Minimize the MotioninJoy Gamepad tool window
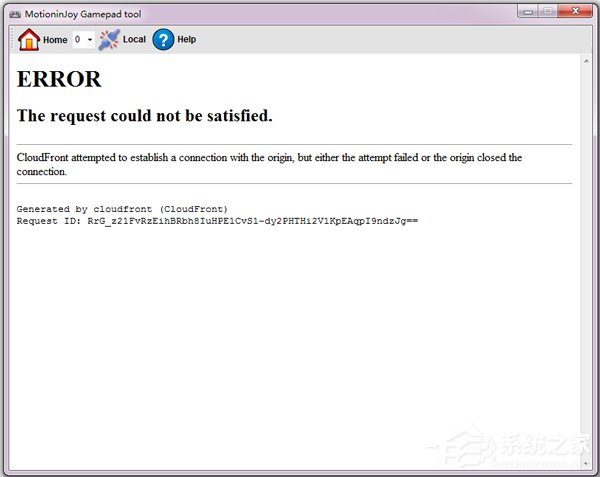Image resolution: width=600 pixels, height=477 pixels. (528, 11)
